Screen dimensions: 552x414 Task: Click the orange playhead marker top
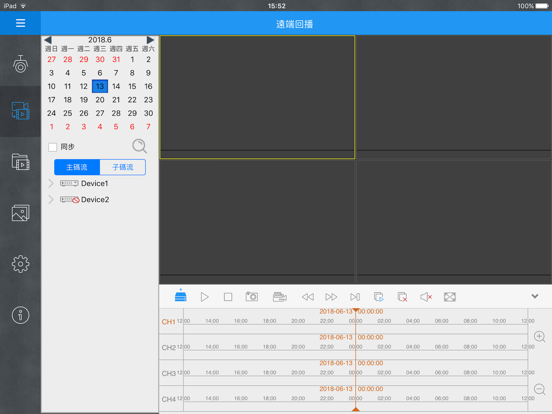356,310
